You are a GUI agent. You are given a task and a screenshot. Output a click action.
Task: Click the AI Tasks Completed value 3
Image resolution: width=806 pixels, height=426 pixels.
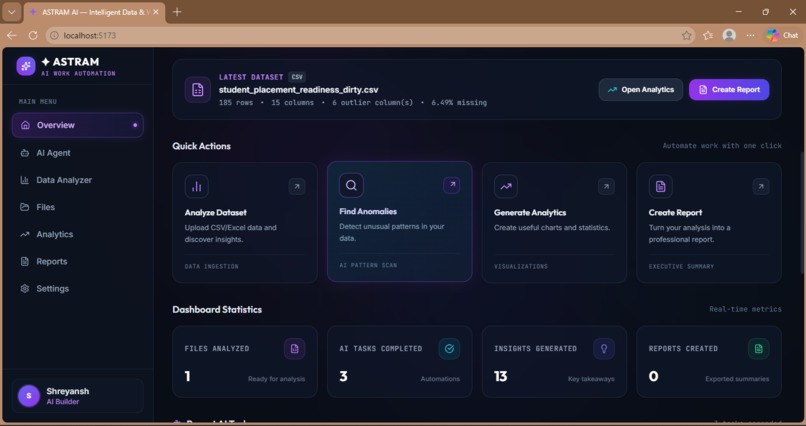coord(343,376)
